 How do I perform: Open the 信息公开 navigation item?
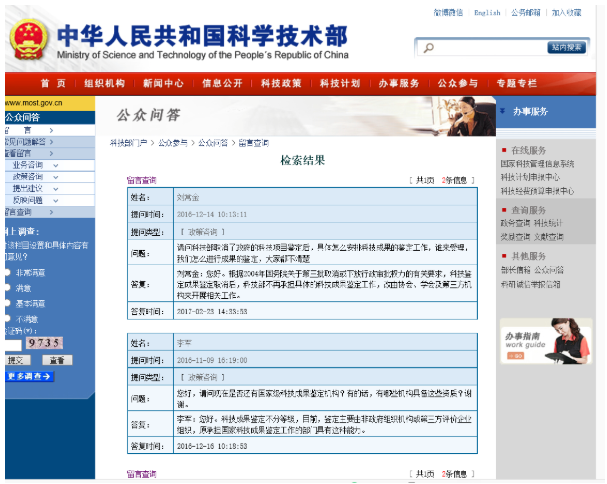pos(222,83)
